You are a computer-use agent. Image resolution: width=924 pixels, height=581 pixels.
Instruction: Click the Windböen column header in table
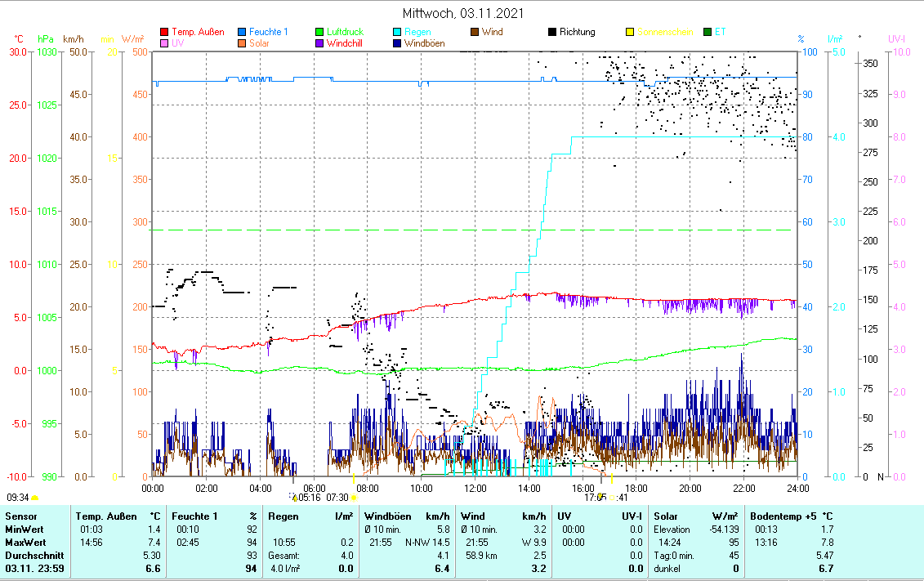388,516
